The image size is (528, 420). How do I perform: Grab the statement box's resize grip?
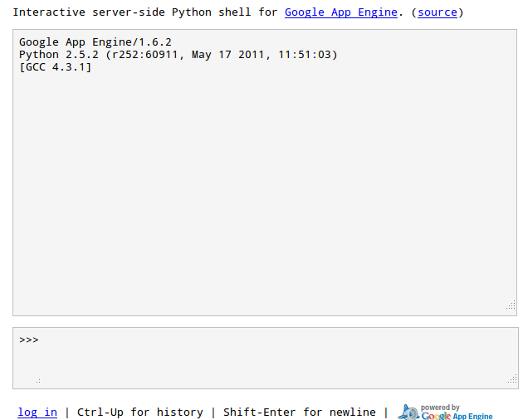[512, 378]
